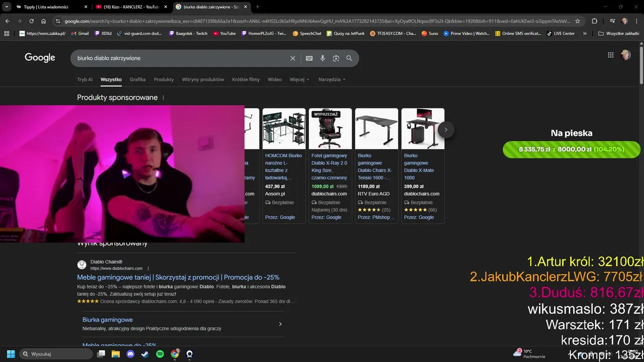Open the Google account avatar menu
This screenshot has width=644, height=362.
point(626,55)
